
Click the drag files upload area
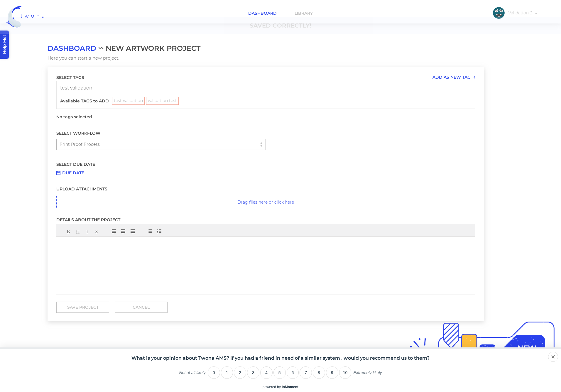pos(266,202)
